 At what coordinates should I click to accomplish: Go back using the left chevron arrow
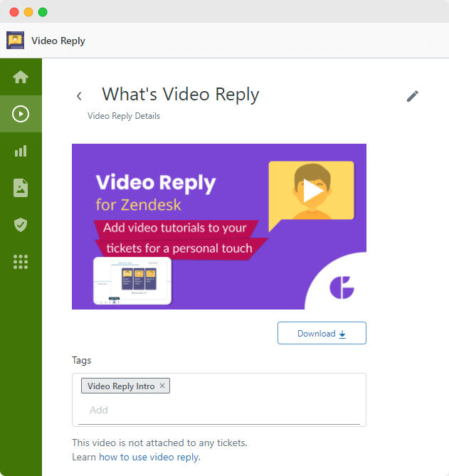pos(79,96)
